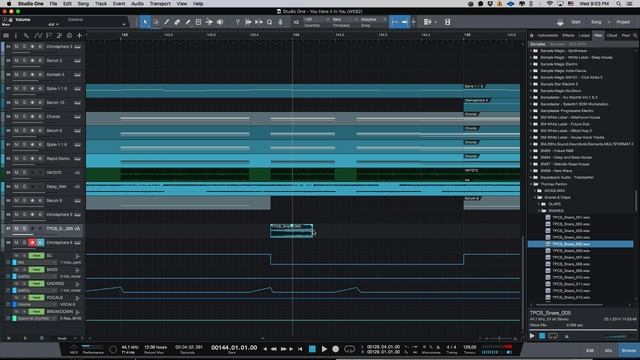This screenshot has width=640, height=360.
Task: Collapse the SNARES folder
Action: pos(539,211)
